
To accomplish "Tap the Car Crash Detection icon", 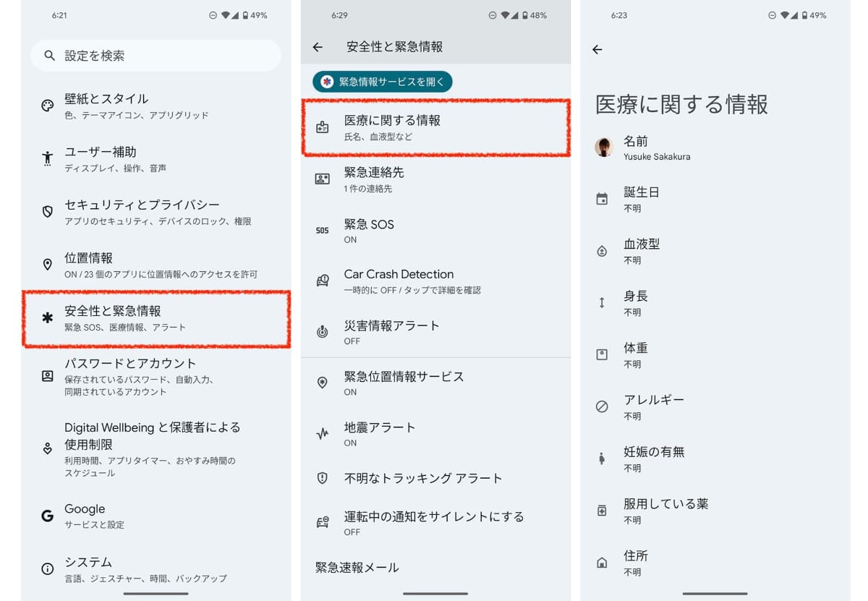I will (x=322, y=282).
